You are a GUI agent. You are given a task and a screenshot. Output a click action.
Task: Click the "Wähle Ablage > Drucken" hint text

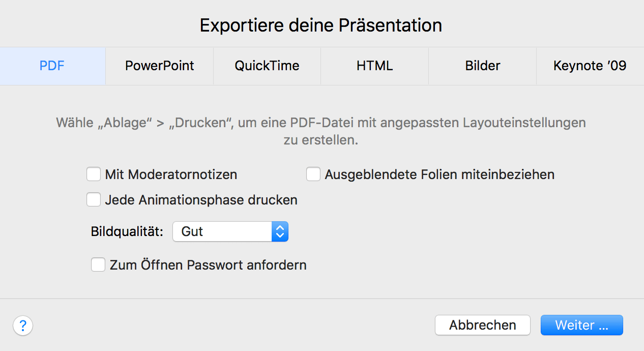[x=321, y=130]
